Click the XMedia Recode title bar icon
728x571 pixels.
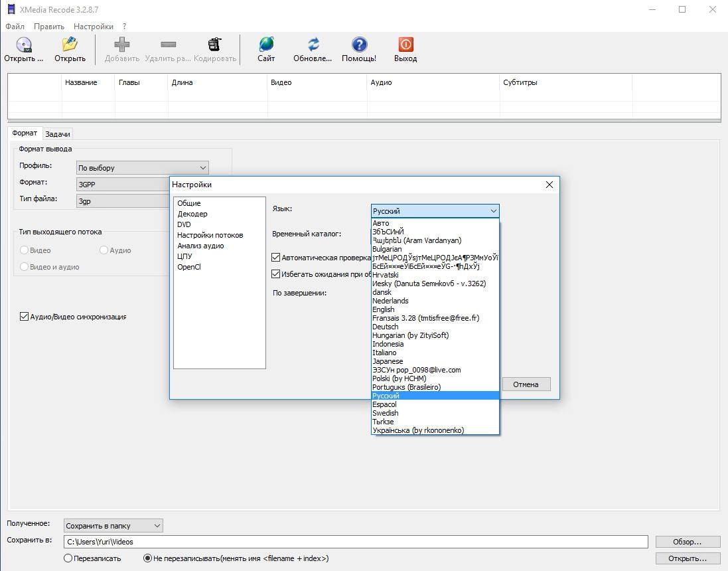tap(11, 9)
